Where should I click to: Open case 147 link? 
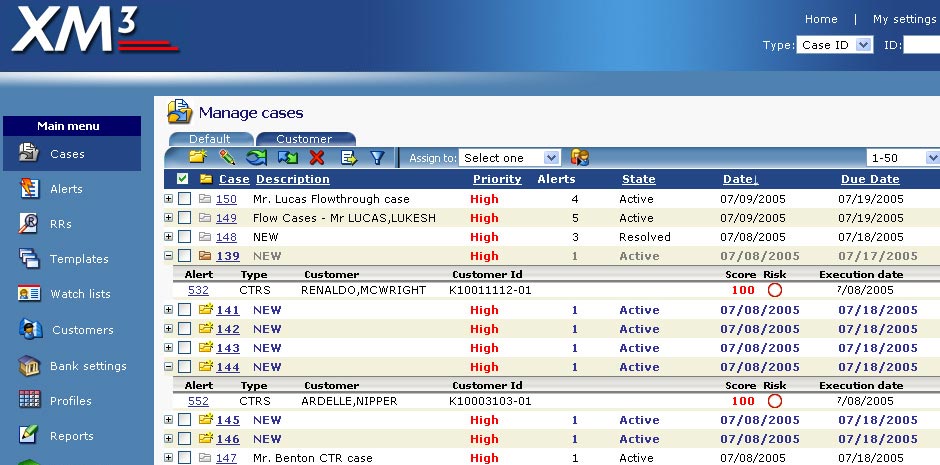click(226, 458)
